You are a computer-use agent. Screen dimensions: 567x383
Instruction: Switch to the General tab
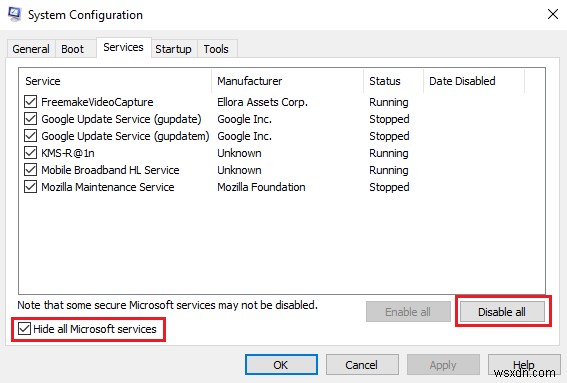(31, 49)
